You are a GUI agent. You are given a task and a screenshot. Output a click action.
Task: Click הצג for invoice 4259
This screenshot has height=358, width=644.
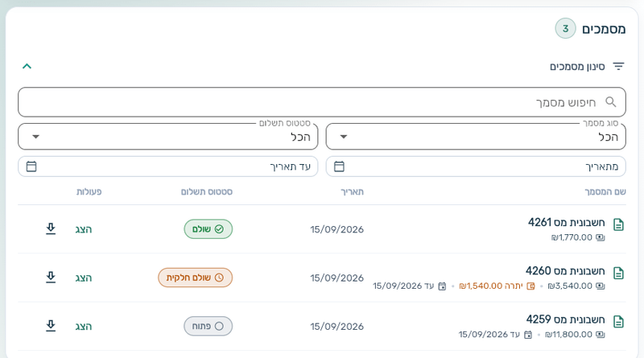84,327
